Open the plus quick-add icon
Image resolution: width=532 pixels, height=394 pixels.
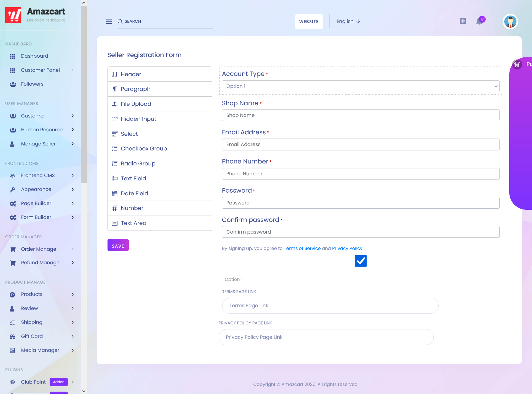point(463,21)
